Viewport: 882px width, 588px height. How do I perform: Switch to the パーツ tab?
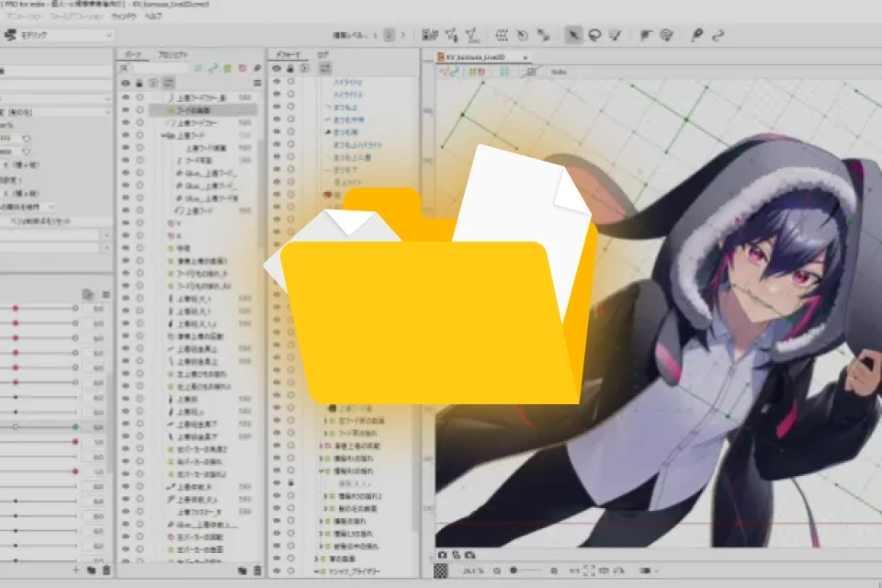click(133, 54)
